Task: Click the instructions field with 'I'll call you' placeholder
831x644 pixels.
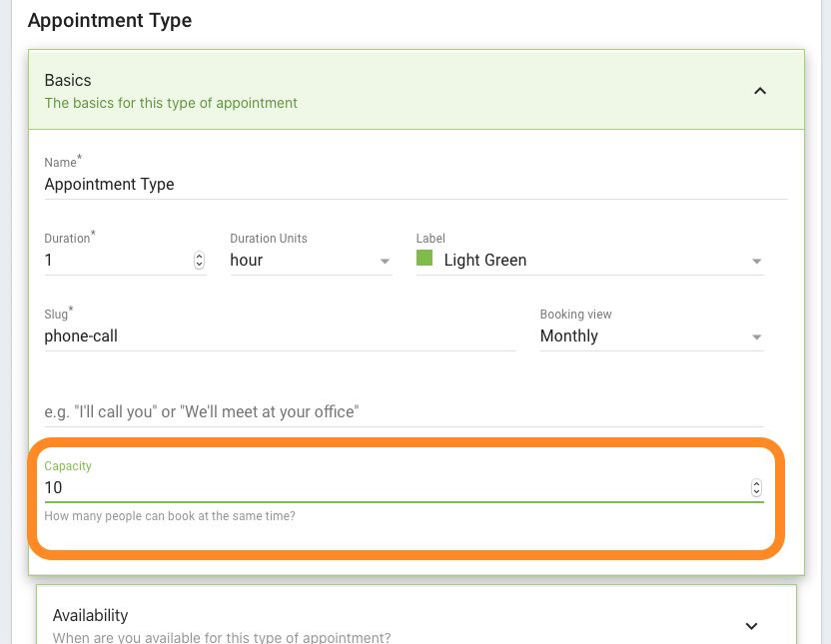Action: (x=404, y=411)
